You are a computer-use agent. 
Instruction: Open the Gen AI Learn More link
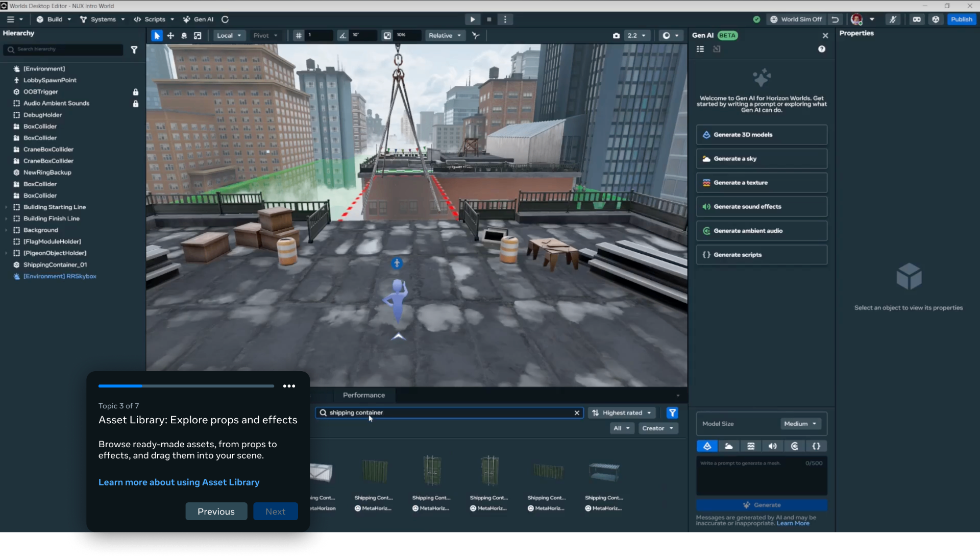793,523
